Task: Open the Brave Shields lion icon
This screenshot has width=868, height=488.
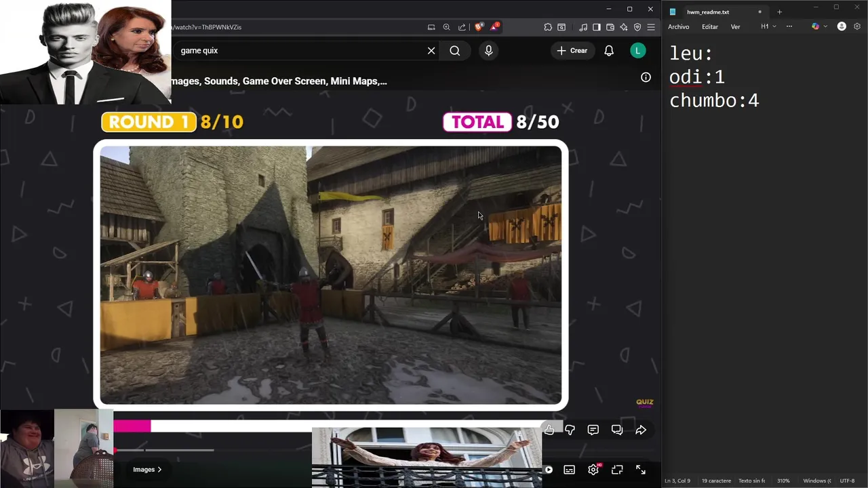Action: coord(479,27)
